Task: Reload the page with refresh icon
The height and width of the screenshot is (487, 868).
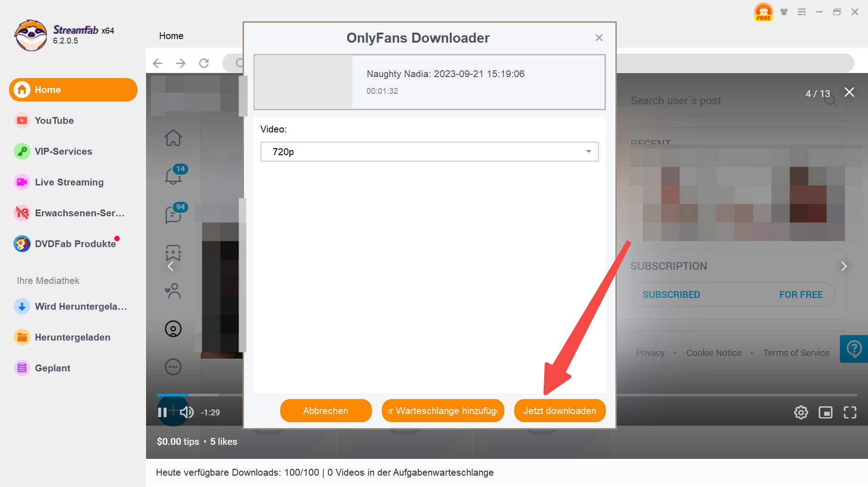Action: (204, 63)
